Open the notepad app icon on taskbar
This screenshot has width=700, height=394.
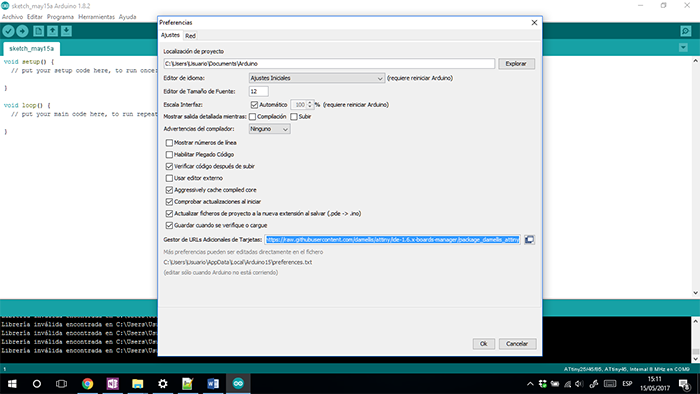[x=188, y=384]
